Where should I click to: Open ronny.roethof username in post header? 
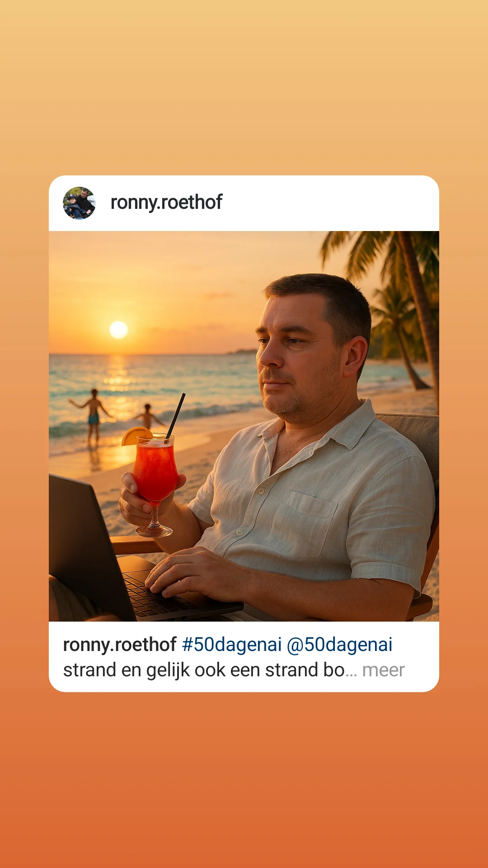(x=166, y=203)
